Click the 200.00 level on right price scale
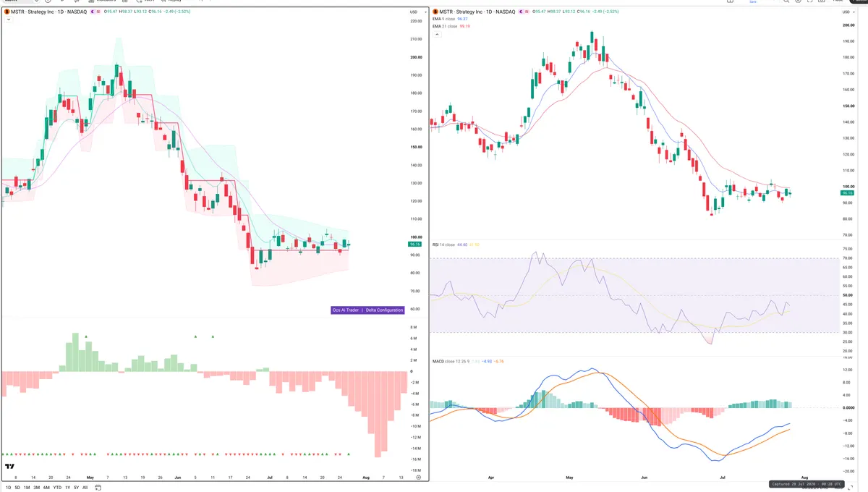The width and height of the screenshot is (868, 492). click(848, 25)
